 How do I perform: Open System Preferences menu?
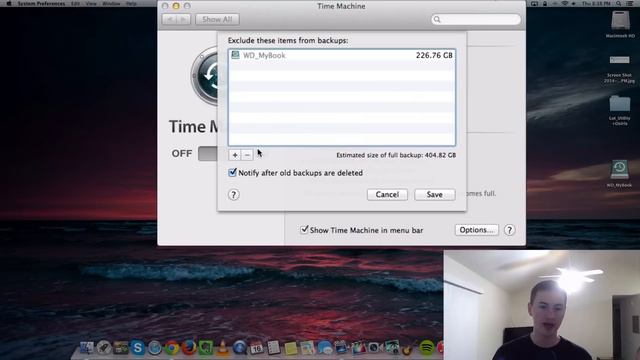(x=41, y=4)
